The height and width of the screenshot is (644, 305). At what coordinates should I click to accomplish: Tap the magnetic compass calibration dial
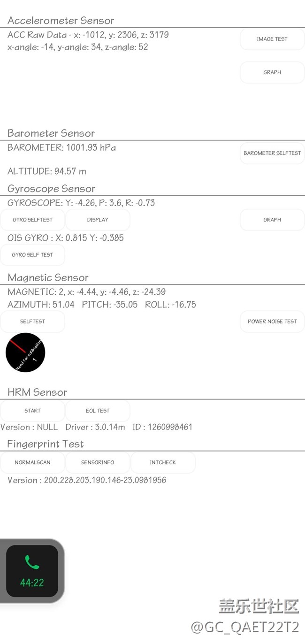[x=25, y=353]
